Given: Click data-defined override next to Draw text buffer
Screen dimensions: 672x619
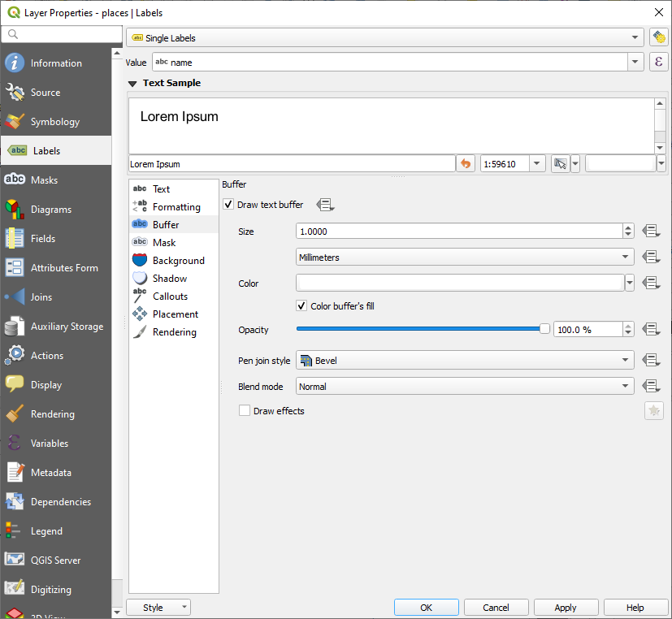Looking at the screenshot, I should tap(325, 205).
